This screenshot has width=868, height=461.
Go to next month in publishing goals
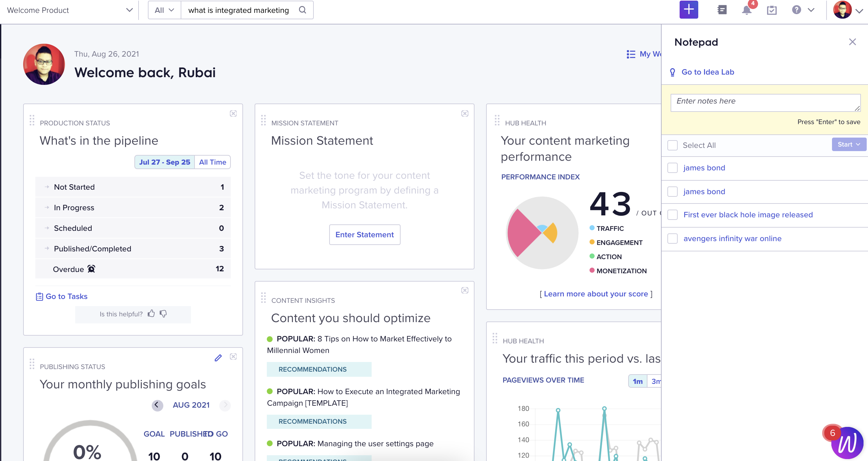(225, 405)
